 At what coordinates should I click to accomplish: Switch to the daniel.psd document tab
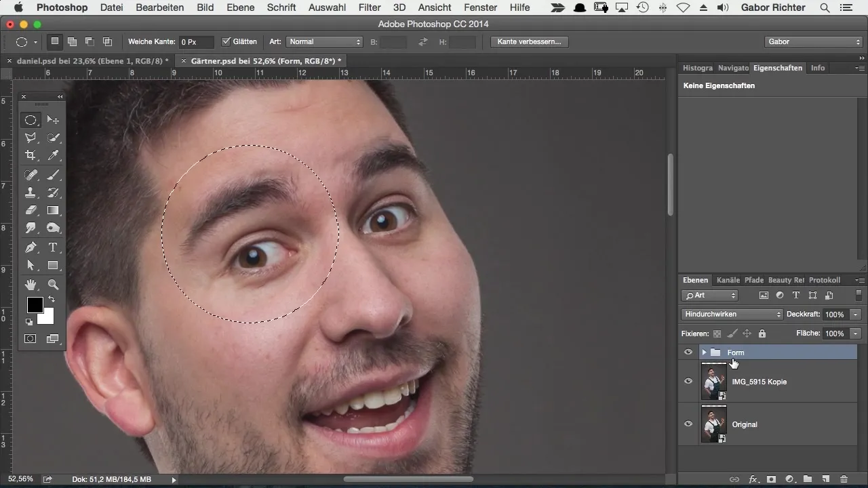92,61
